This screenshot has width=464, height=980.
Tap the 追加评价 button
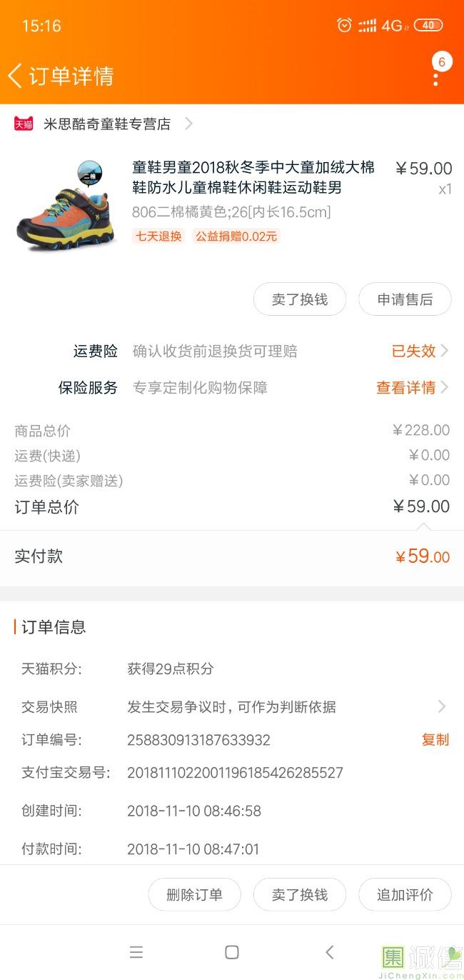point(405,894)
